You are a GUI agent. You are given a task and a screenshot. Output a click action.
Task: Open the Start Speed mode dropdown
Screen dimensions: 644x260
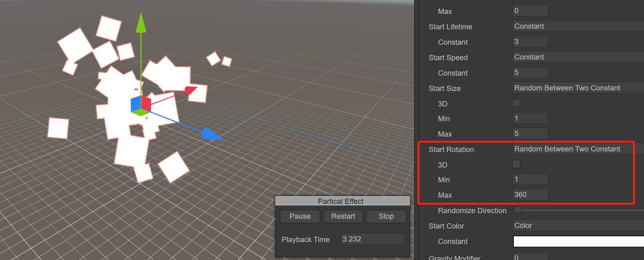tap(577, 57)
